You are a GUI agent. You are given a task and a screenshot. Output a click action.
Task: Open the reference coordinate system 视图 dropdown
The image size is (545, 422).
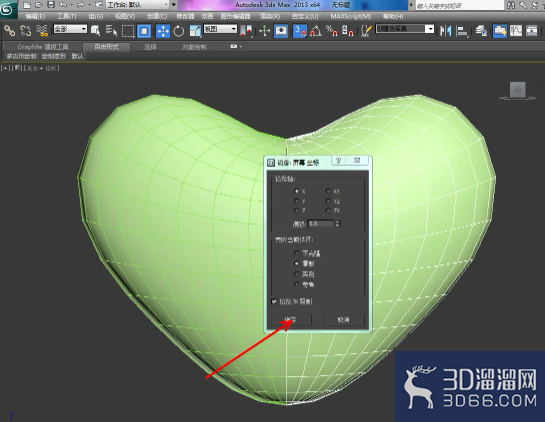point(220,29)
